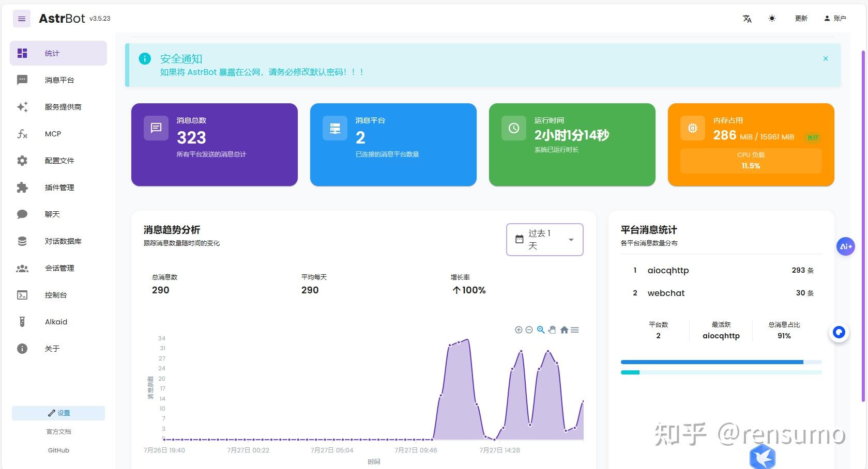Open 服务提供商 in sidebar
This screenshot has width=868, height=469.
click(58, 107)
